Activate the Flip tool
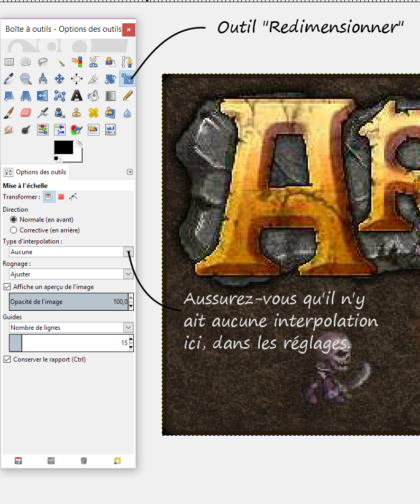The height and width of the screenshot is (504, 420). coord(43,96)
